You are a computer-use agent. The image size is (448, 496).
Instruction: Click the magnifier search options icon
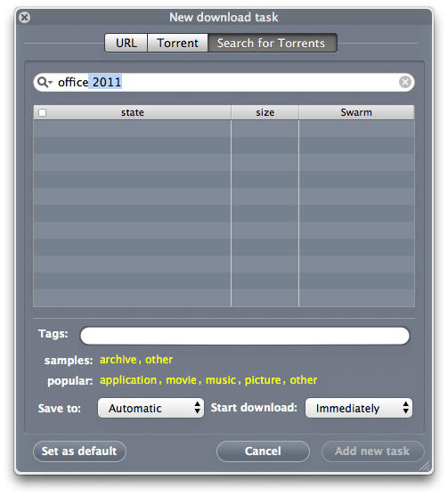45,82
